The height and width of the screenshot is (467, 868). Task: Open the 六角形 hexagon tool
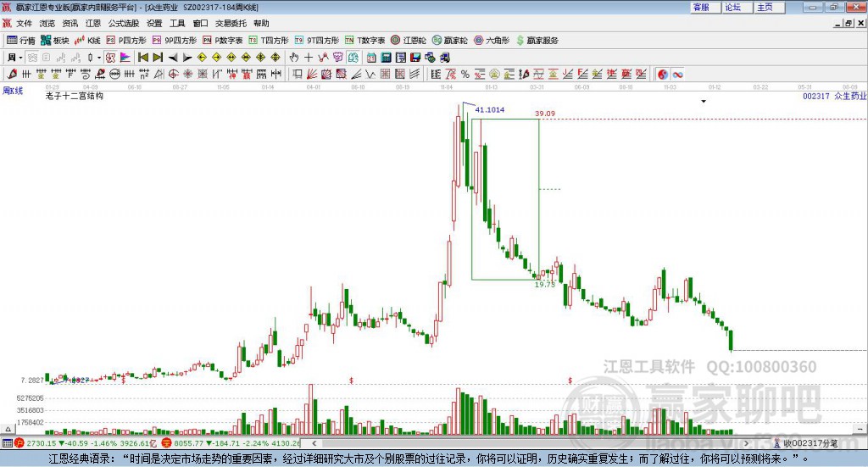(x=492, y=41)
